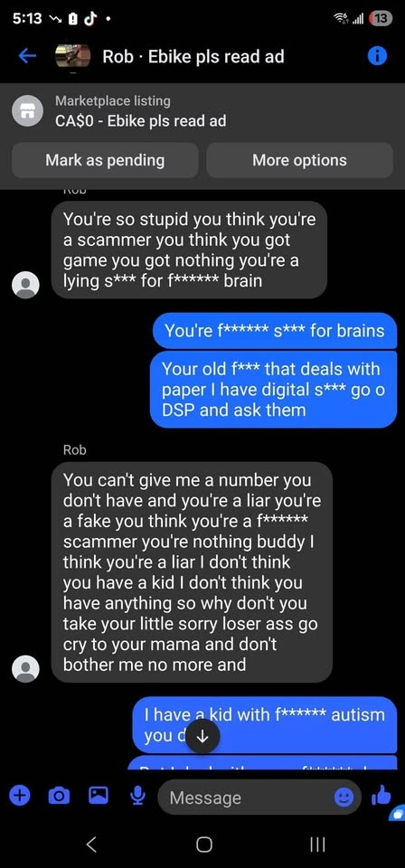Image resolution: width=405 pixels, height=868 pixels.
Task: Open Android recent apps button
Action: (317, 844)
